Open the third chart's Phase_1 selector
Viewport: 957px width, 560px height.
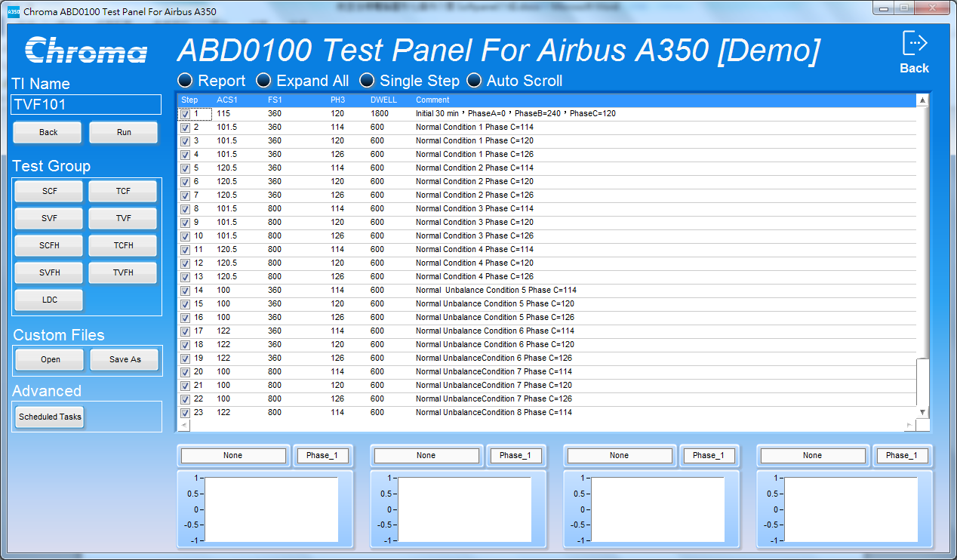(709, 455)
